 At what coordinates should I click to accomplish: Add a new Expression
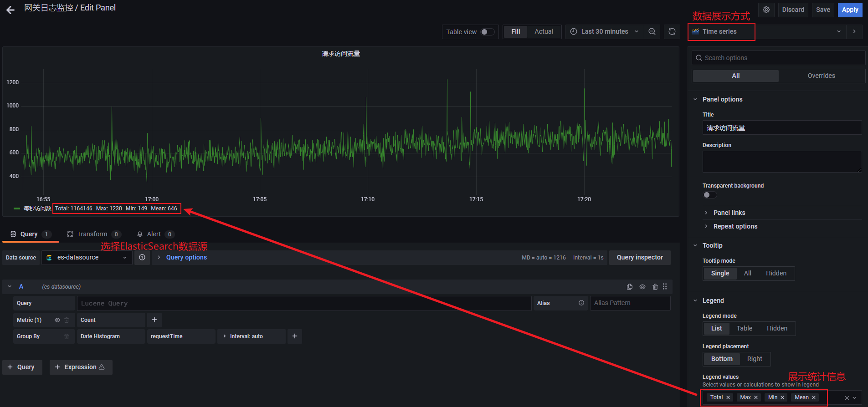point(81,367)
